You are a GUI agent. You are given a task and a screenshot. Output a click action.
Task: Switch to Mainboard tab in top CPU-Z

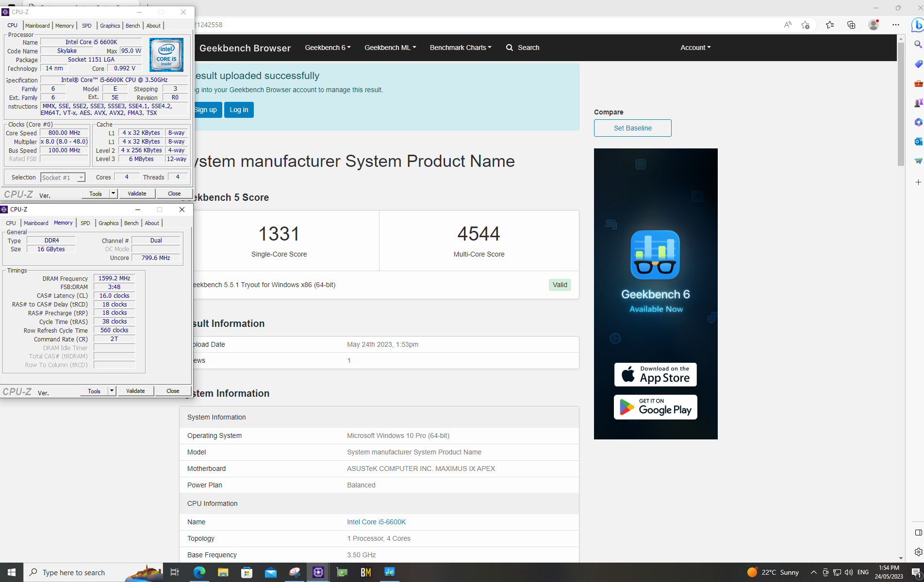click(37, 26)
